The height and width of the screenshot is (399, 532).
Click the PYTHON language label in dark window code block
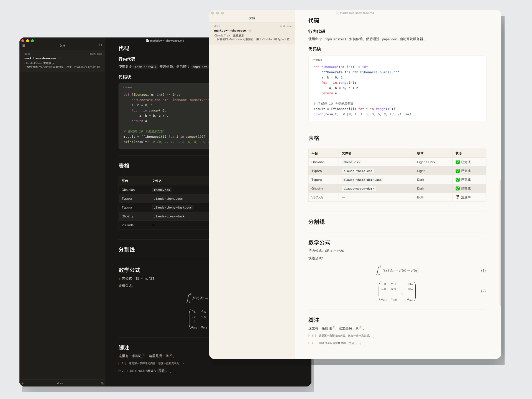(x=127, y=88)
